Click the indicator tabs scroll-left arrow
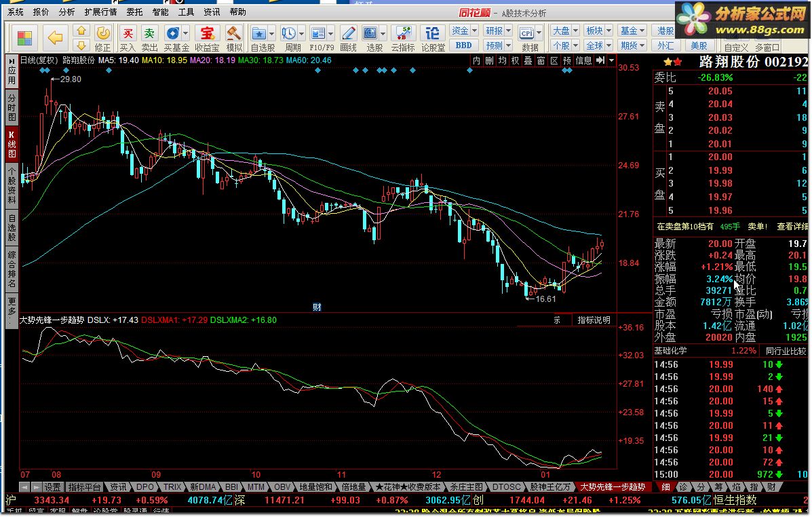 pyautogui.click(x=24, y=487)
